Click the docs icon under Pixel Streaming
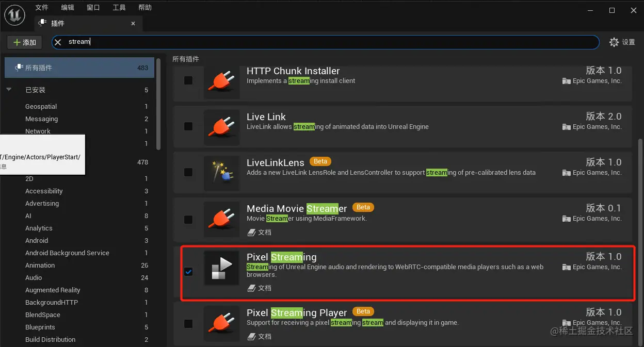The width and height of the screenshot is (644, 347). point(251,288)
